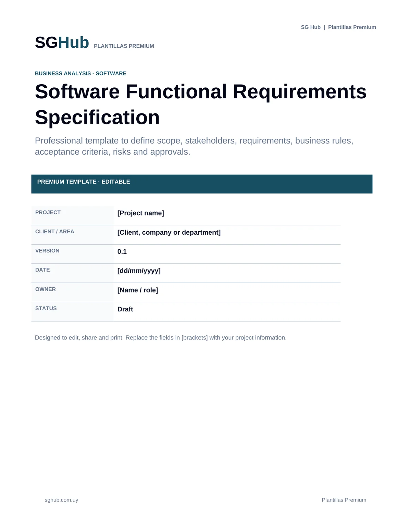This screenshot has height=532, width=411.
Task: Click the 'Professional template to define scope' subtitle
Action: (194, 146)
